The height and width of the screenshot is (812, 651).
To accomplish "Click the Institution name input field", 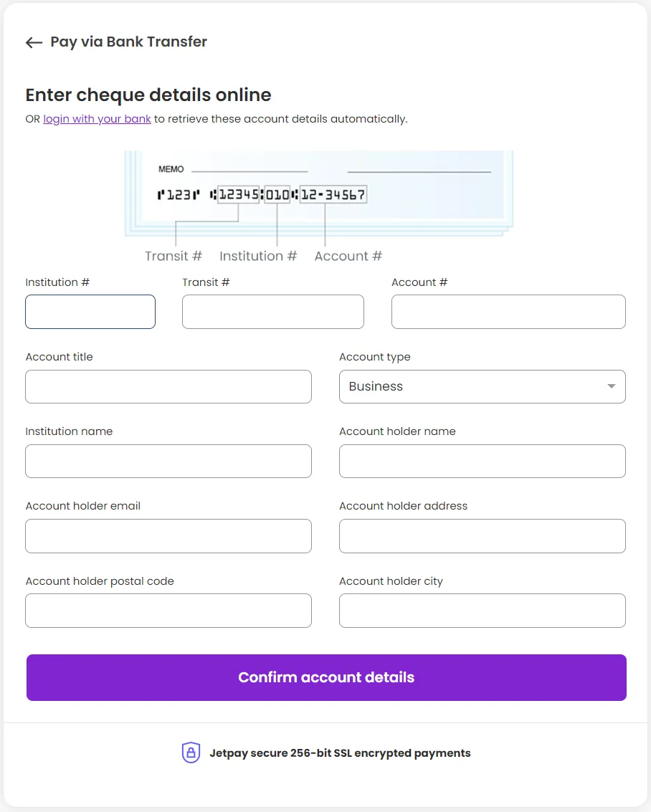I will coord(168,461).
